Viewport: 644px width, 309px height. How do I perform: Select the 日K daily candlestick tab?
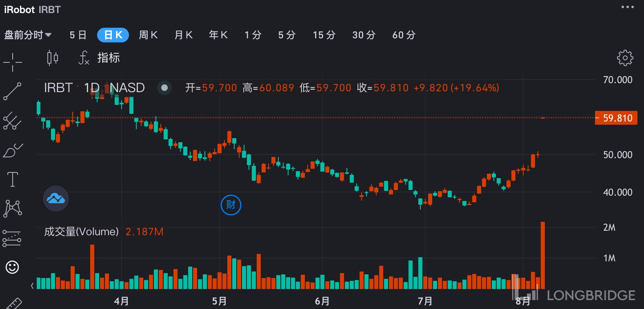point(113,35)
